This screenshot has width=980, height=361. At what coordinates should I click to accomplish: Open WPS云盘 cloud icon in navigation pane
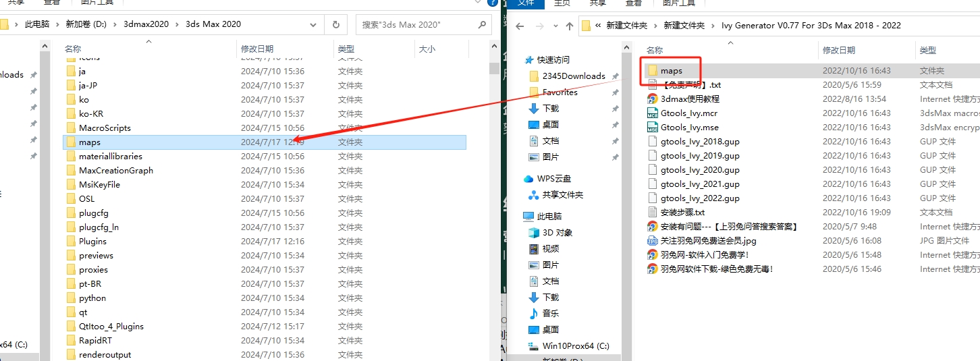tap(530, 179)
